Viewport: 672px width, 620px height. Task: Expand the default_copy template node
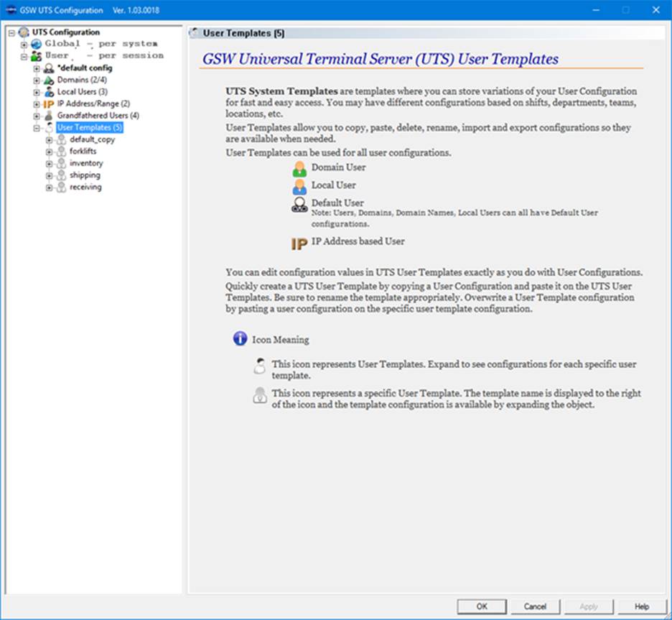[x=50, y=140]
